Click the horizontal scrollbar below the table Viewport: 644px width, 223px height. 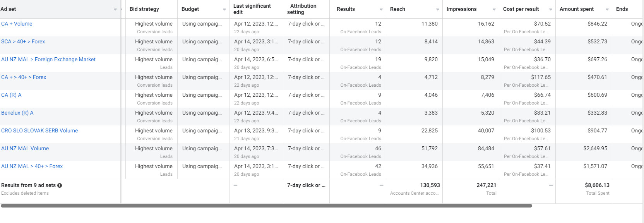click(266, 206)
